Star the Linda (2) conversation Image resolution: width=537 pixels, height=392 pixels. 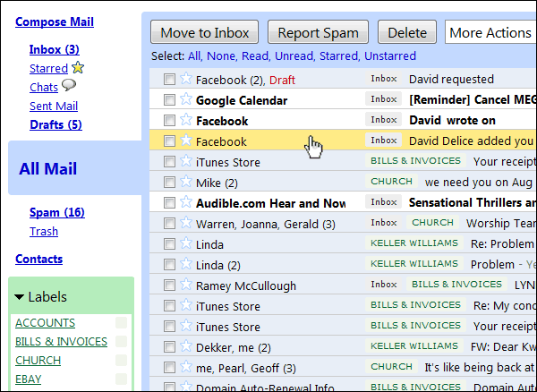[186, 264]
